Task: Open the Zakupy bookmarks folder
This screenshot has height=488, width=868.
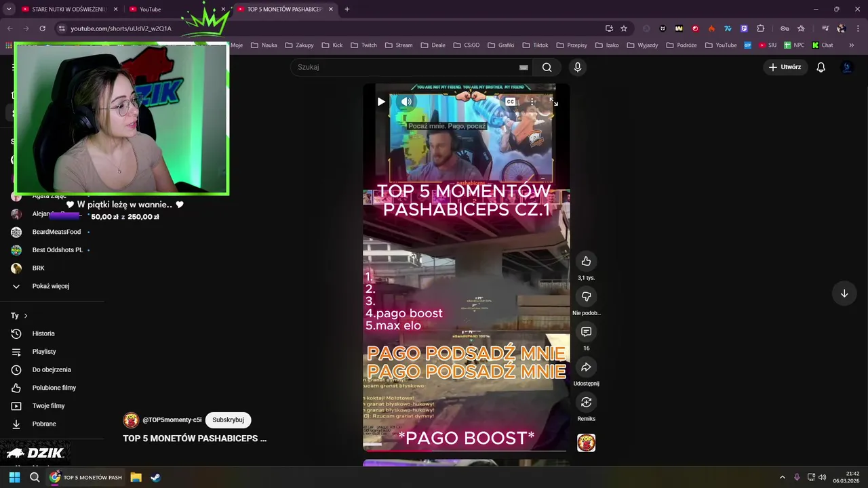Action: pyautogui.click(x=299, y=45)
